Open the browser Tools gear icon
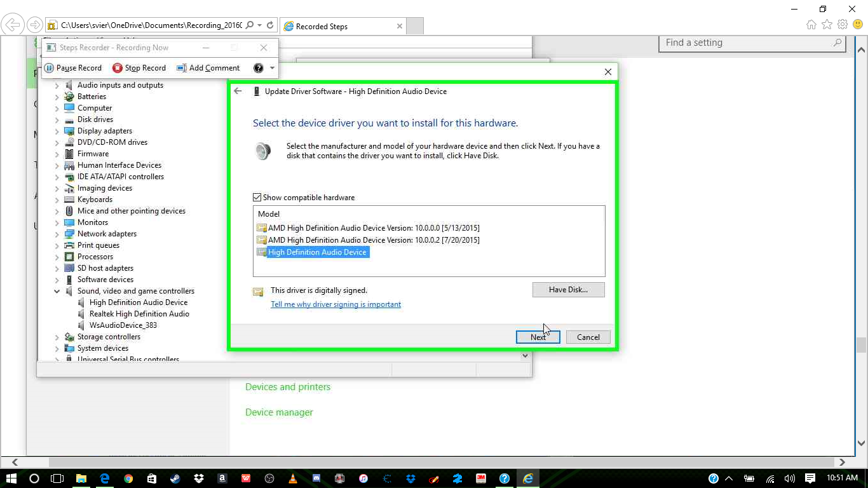The image size is (868, 488). point(843,25)
